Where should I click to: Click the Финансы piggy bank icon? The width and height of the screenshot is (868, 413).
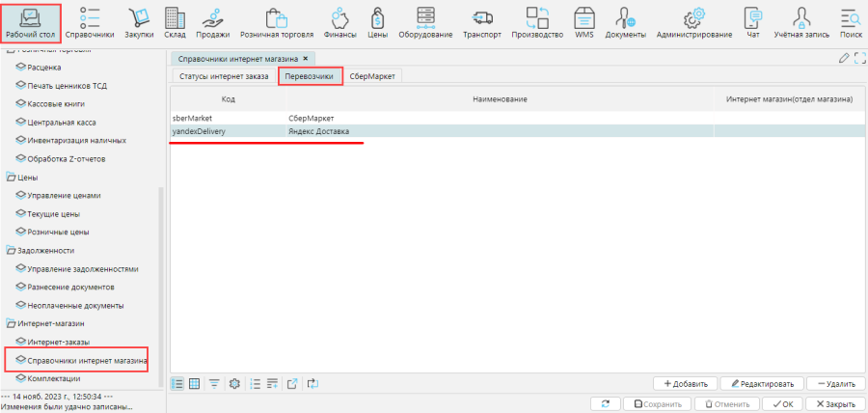[x=339, y=22]
